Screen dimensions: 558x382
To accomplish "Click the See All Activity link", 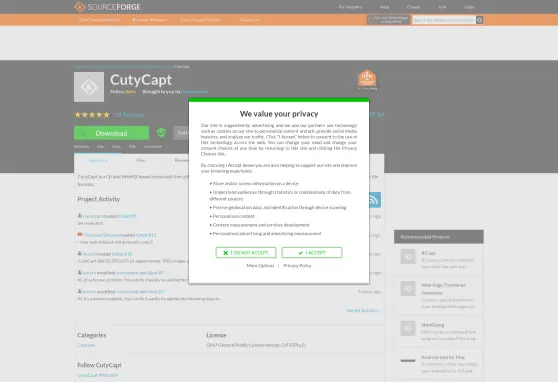I will (x=363, y=310).
